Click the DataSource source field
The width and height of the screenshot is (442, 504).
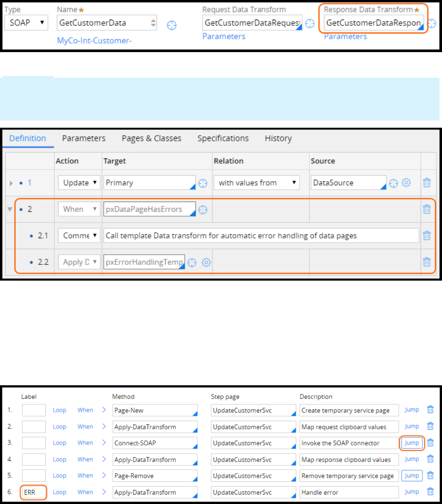pos(348,182)
